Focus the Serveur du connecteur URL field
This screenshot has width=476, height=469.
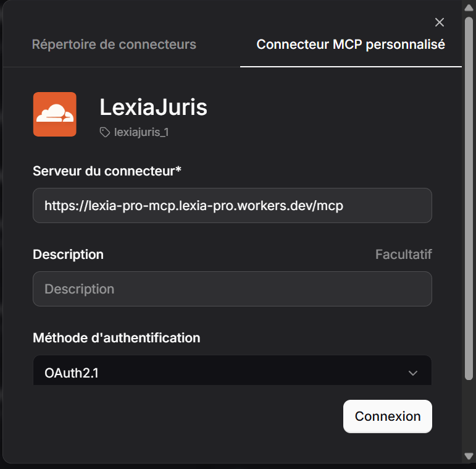232,205
